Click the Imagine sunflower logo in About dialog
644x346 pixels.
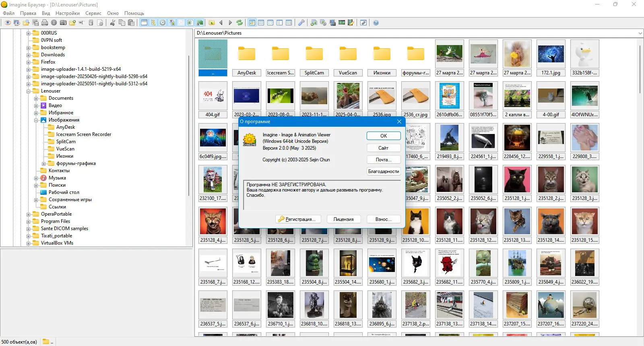click(x=250, y=140)
